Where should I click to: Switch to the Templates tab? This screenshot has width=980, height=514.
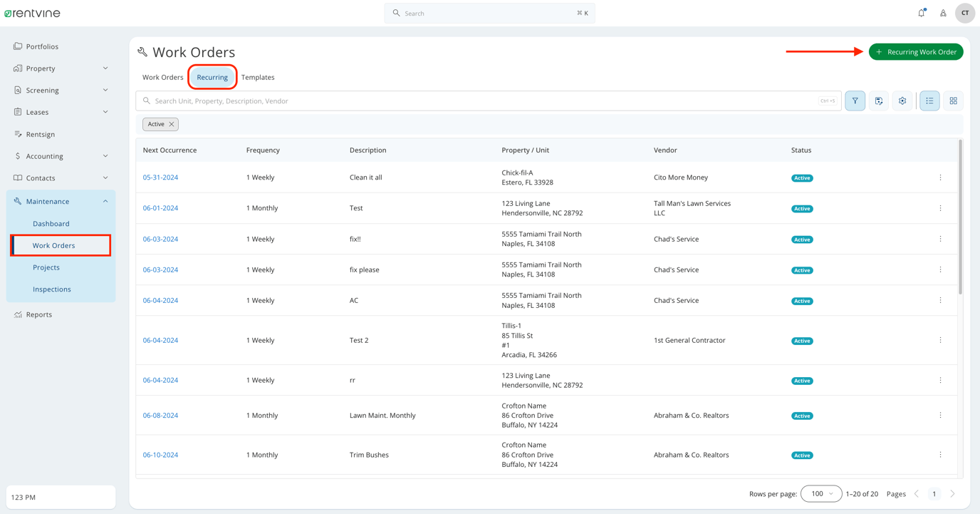pyautogui.click(x=257, y=77)
